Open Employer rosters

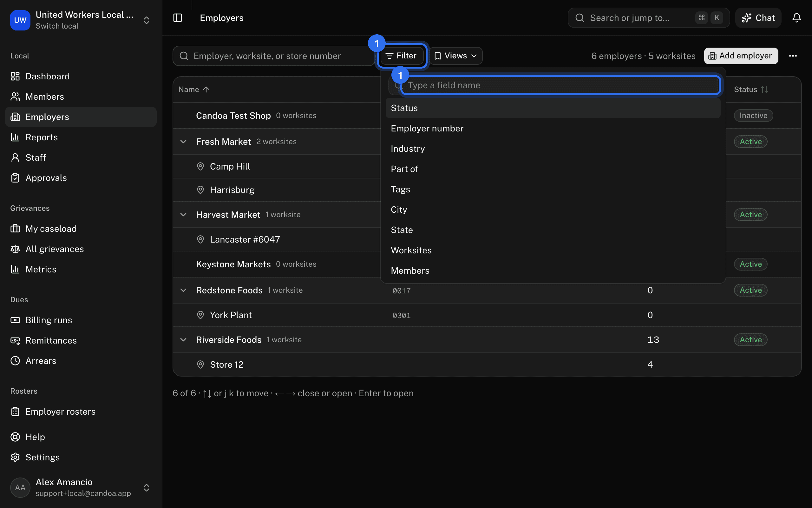(81, 411)
